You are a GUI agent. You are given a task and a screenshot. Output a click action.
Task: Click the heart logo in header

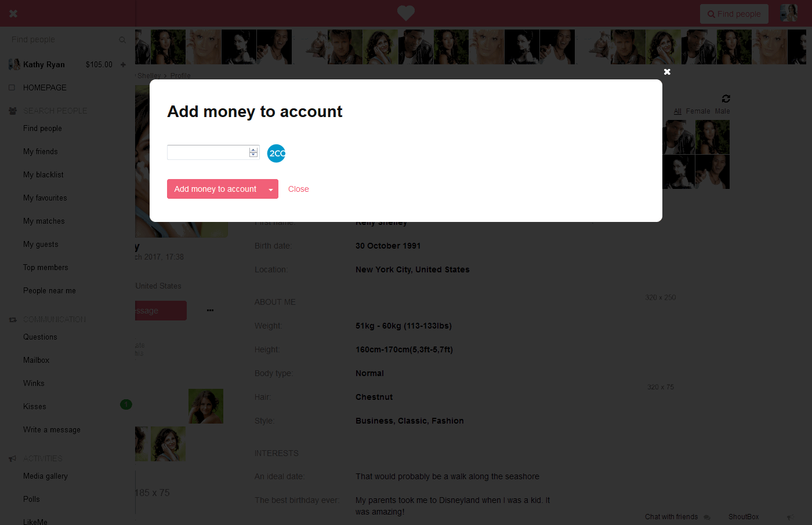click(x=406, y=13)
